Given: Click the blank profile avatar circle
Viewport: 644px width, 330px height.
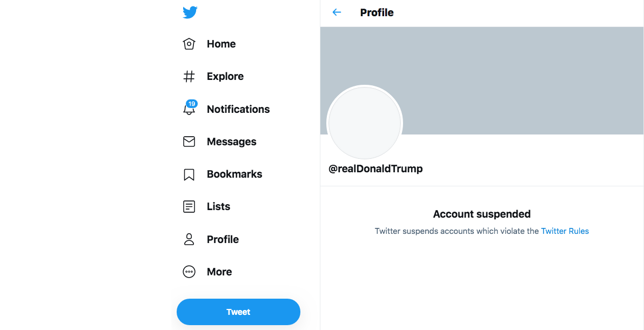Looking at the screenshot, I should 365,123.
